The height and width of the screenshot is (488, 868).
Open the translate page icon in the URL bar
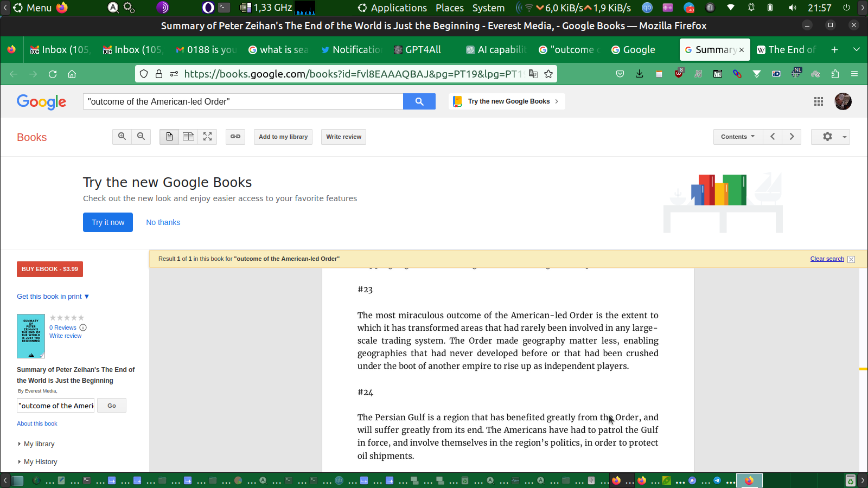(x=533, y=74)
